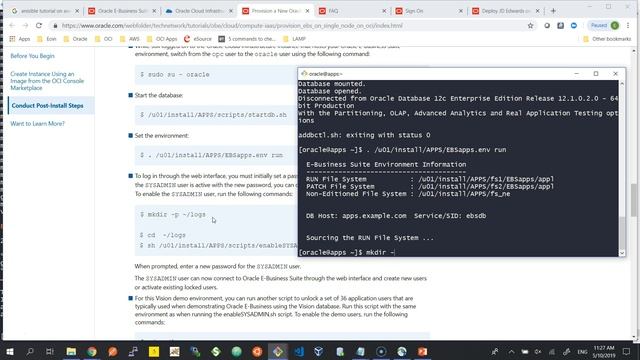Open the '5 commands to che...' bookmark

click(247, 39)
